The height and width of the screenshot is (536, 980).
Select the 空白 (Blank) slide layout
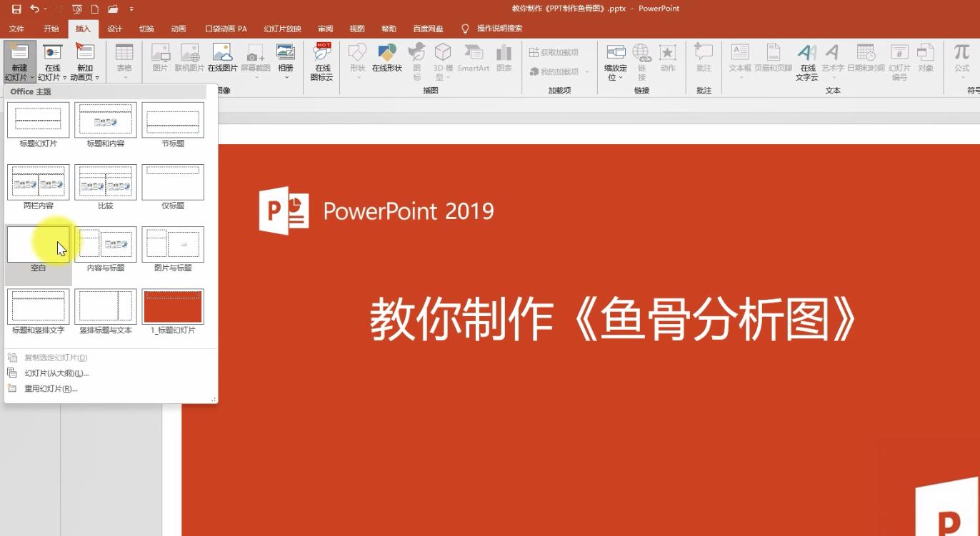point(38,243)
